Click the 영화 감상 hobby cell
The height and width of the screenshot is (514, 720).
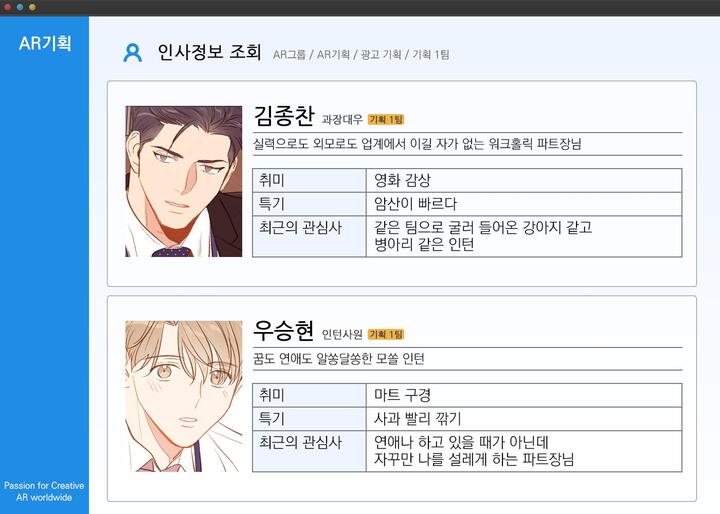tap(524, 181)
